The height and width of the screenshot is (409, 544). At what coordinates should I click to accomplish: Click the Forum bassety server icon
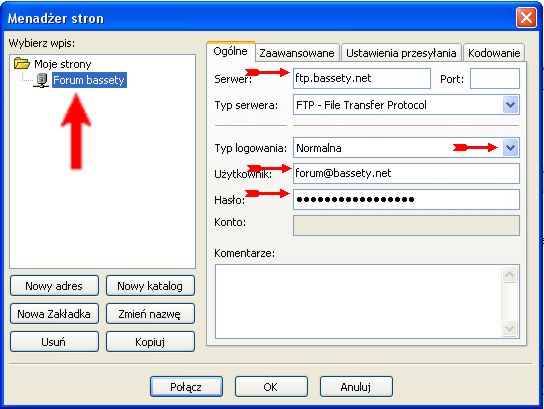click(x=42, y=80)
